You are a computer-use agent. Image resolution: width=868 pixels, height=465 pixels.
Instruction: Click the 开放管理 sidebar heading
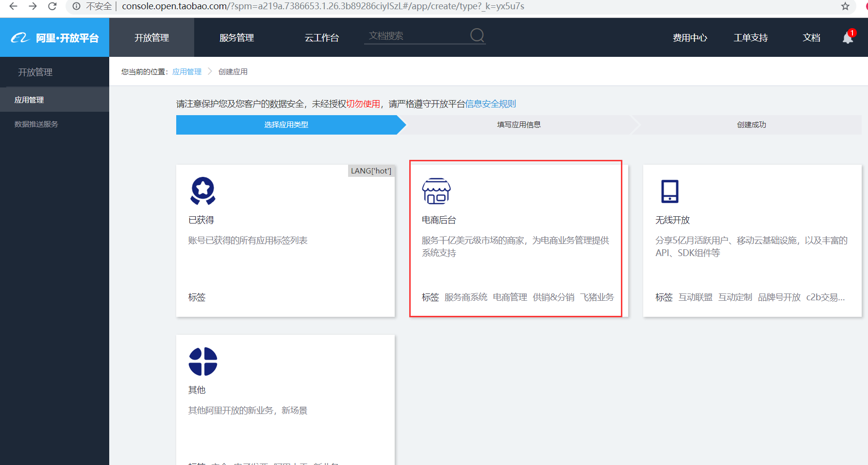pos(35,72)
